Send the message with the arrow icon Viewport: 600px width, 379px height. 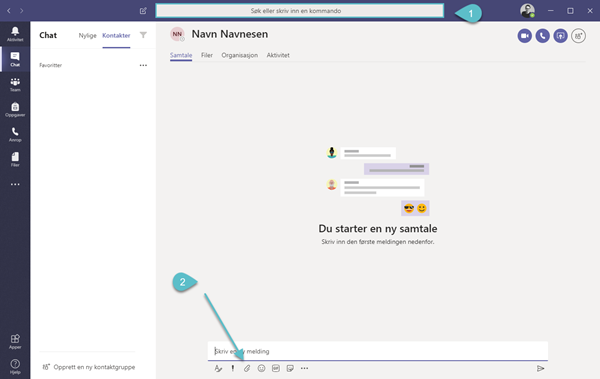(x=540, y=368)
